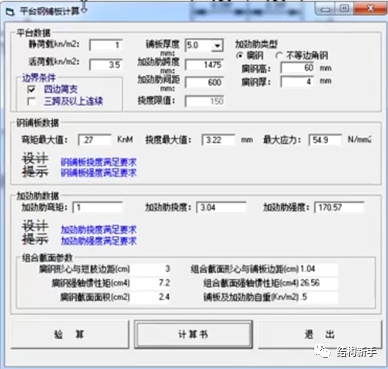This screenshot has width=388, height=369.
Task: Focus the 活荷载 kn/m2 input field
Action: coord(106,65)
